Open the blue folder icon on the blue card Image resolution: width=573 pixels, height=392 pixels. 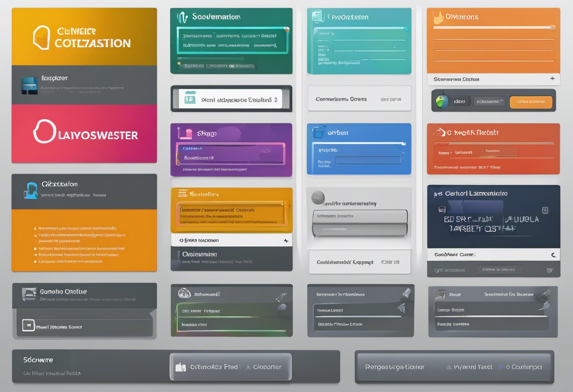318,132
